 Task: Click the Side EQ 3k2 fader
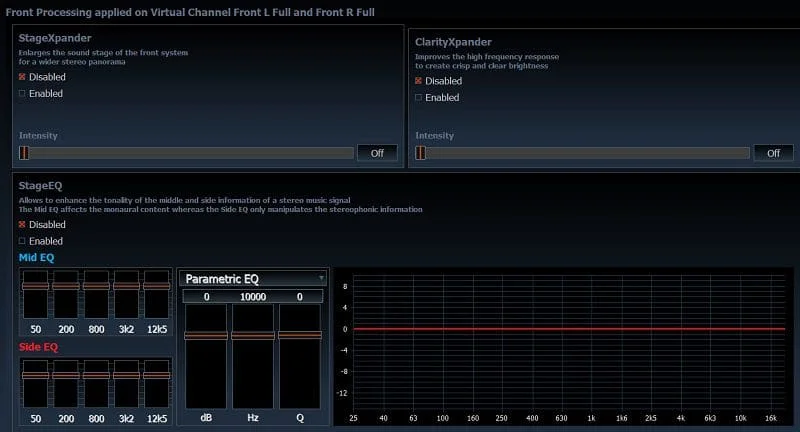[x=127, y=375]
